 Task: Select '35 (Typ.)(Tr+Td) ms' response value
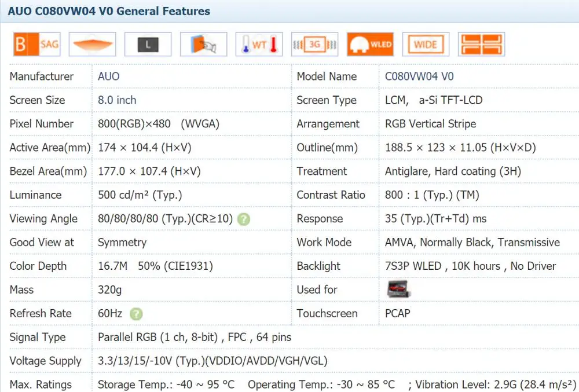pyautogui.click(x=436, y=218)
